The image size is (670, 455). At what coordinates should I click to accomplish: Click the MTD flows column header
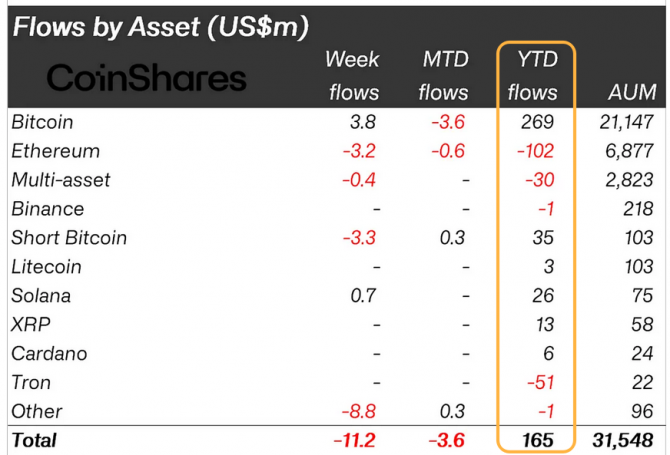(x=444, y=76)
